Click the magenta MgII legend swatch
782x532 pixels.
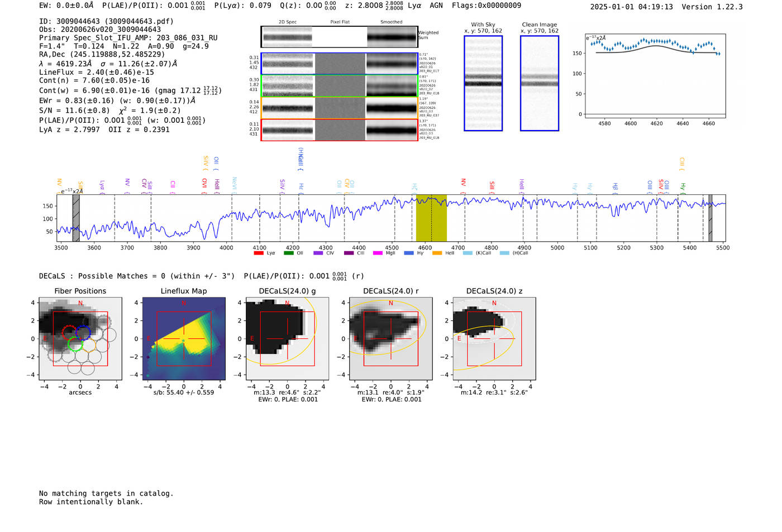pos(378,253)
